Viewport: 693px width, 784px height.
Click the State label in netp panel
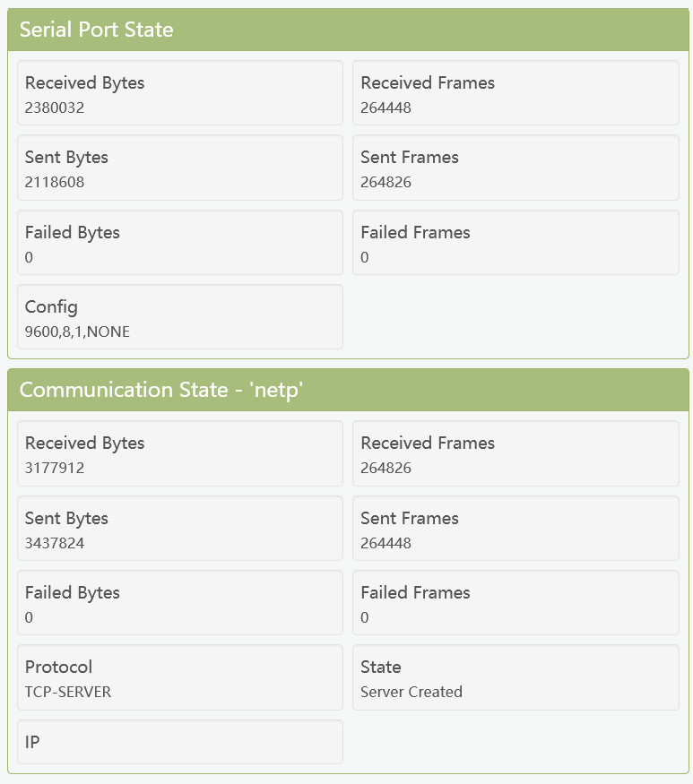pos(381,667)
